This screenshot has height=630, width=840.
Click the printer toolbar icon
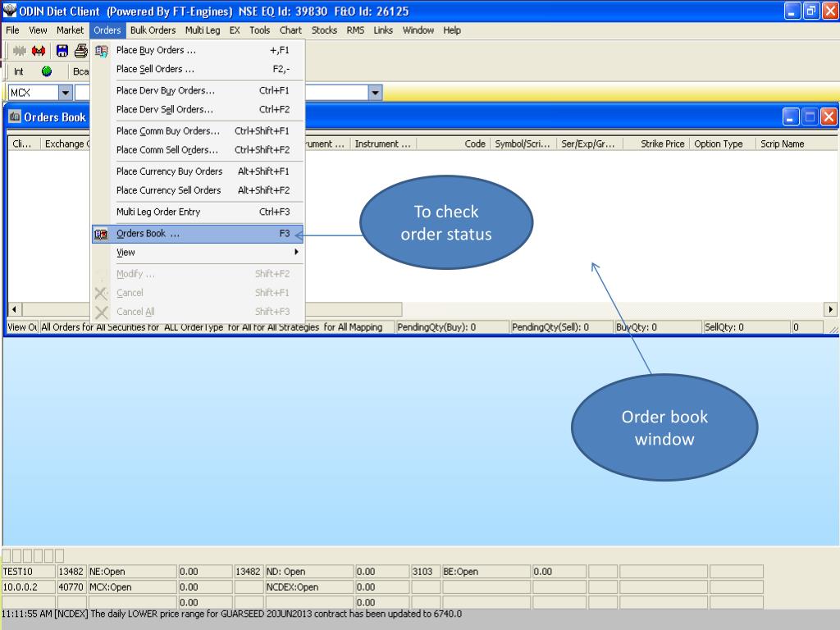(81, 51)
